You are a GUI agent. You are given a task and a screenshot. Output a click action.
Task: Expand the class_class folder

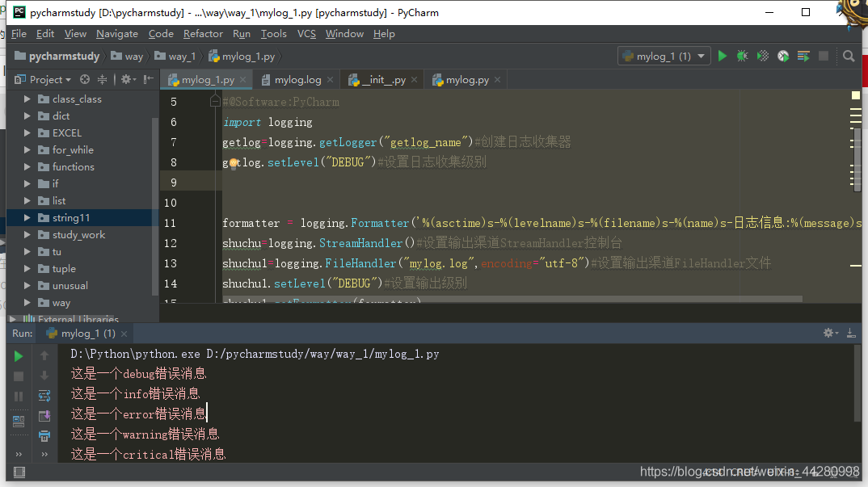27,99
